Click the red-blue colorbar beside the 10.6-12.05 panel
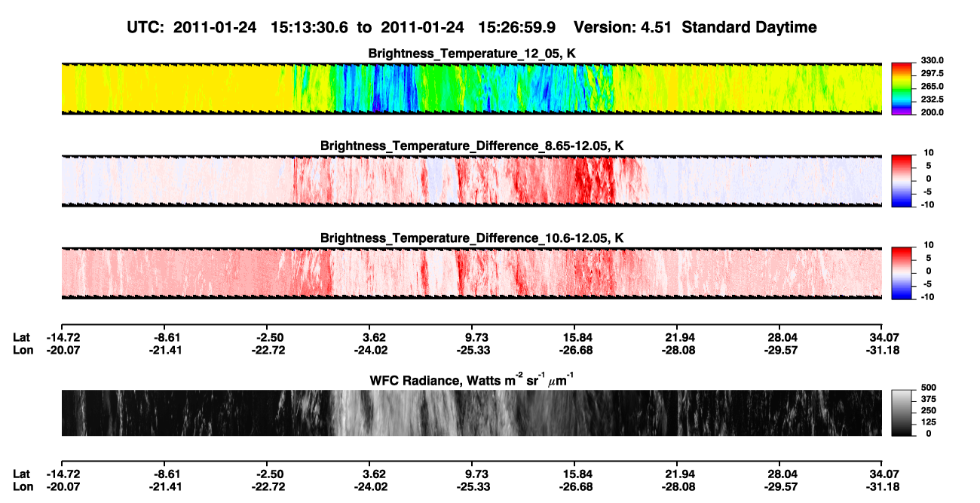 pos(902,272)
